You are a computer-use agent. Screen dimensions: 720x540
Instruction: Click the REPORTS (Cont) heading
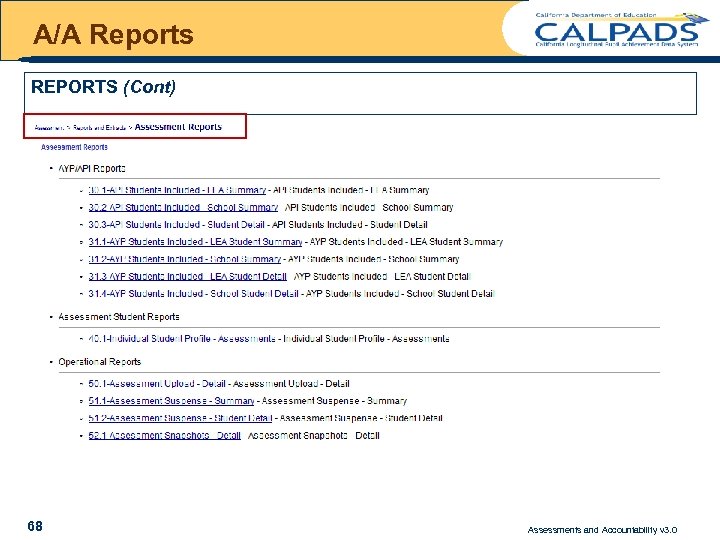pyautogui.click(x=103, y=87)
